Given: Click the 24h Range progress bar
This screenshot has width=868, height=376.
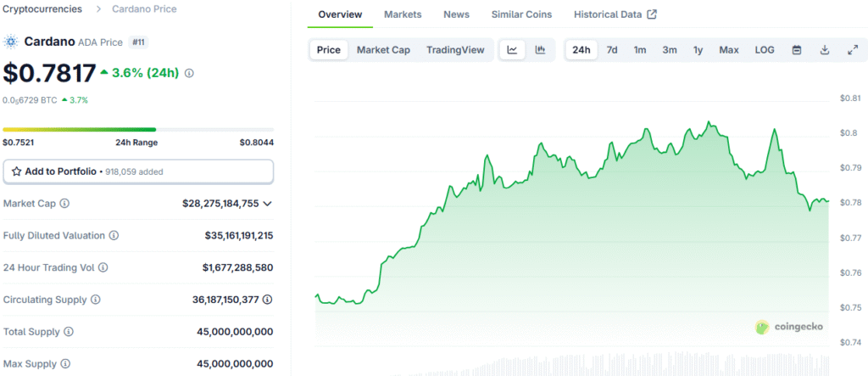Looking at the screenshot, I should click(138, 130).
